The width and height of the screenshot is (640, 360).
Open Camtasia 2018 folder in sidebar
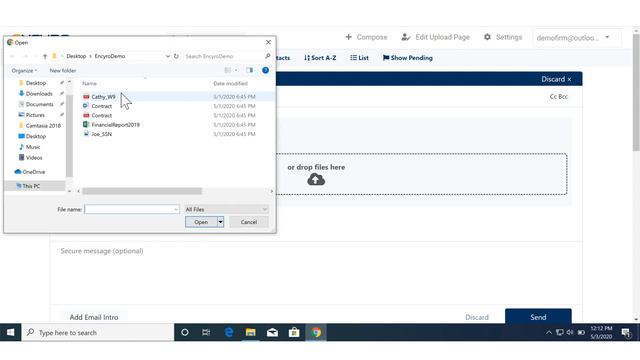point(43,125)
